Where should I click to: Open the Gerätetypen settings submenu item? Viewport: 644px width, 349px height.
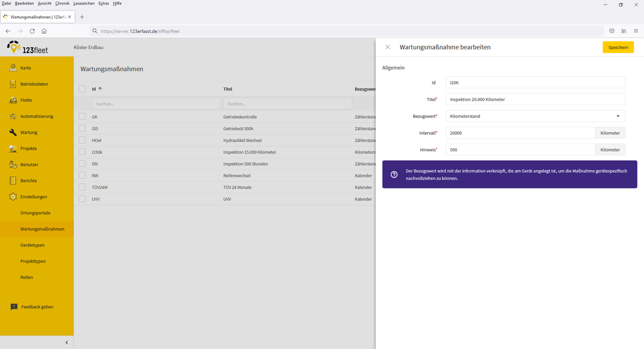[32, 245]
